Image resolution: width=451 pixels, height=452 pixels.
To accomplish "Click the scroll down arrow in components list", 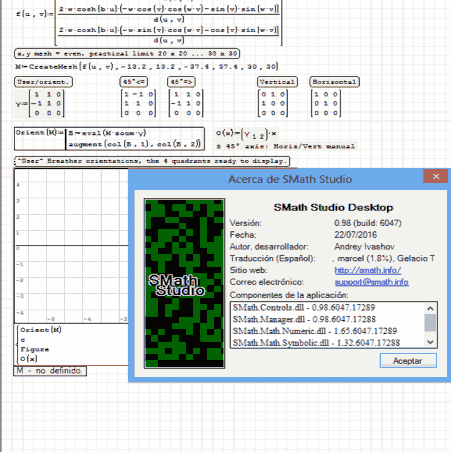I will coord(430,342).
